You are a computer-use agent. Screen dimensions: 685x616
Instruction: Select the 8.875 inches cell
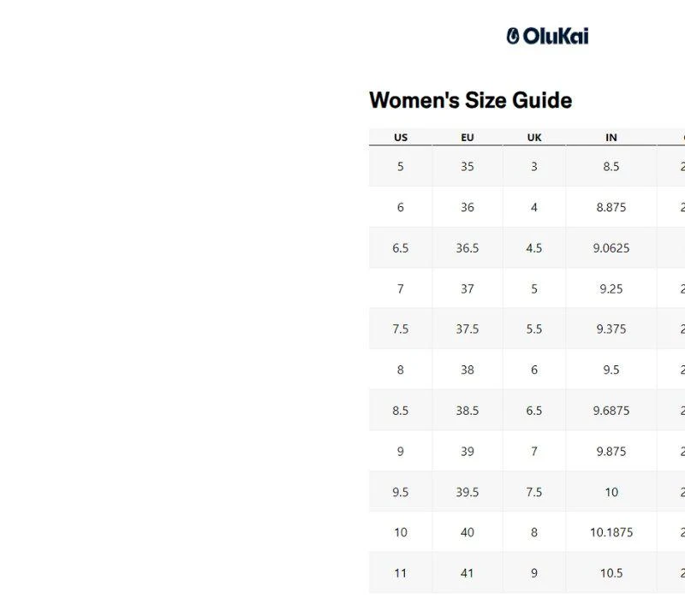point(611,207)
